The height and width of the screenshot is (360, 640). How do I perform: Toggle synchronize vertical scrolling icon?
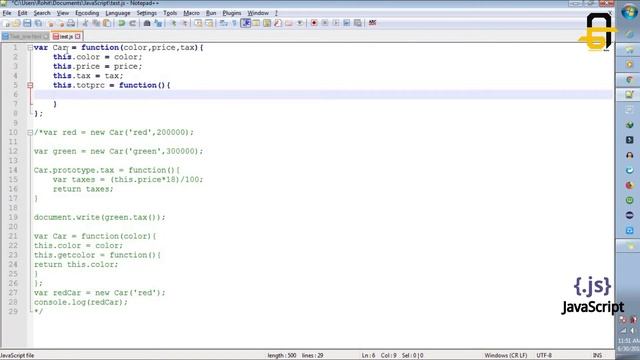(198, 23)
